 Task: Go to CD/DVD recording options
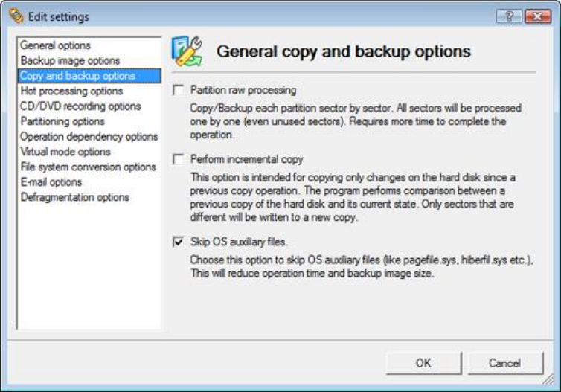[x=80, y=106]
